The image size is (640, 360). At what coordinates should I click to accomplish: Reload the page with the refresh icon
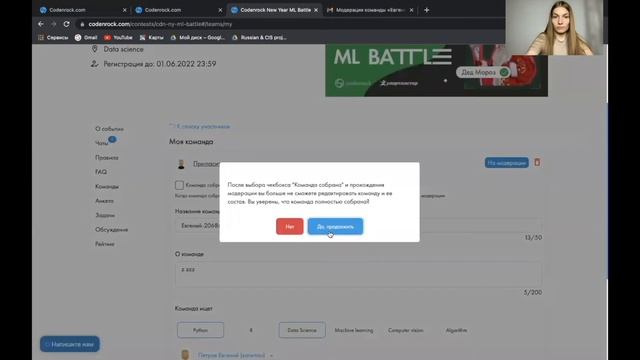[x=67, y=24]
